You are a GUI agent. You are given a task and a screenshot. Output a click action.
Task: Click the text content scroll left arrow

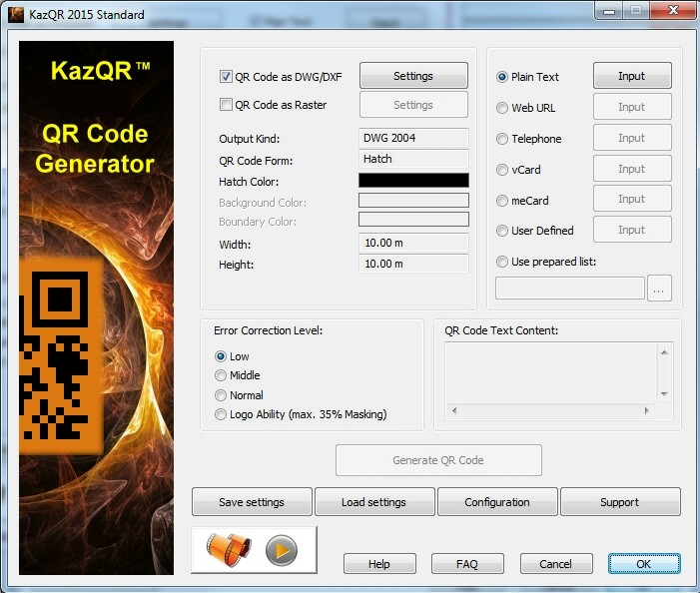(454, 410)
